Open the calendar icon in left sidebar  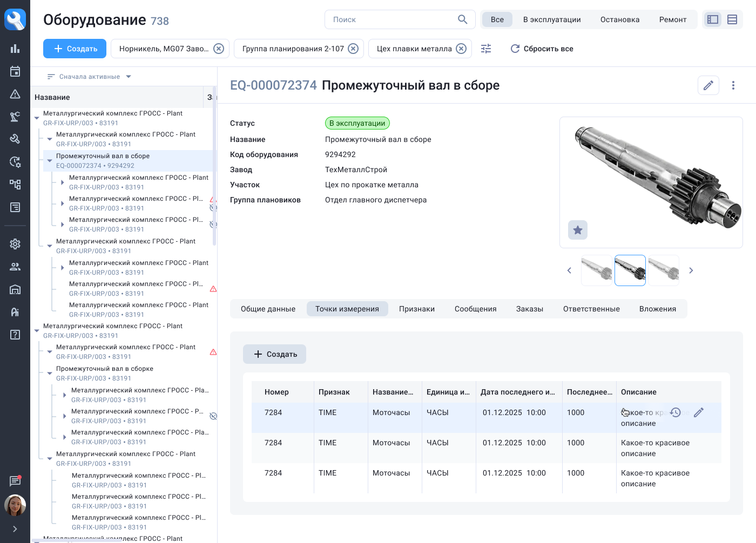(x=15, y=71)
